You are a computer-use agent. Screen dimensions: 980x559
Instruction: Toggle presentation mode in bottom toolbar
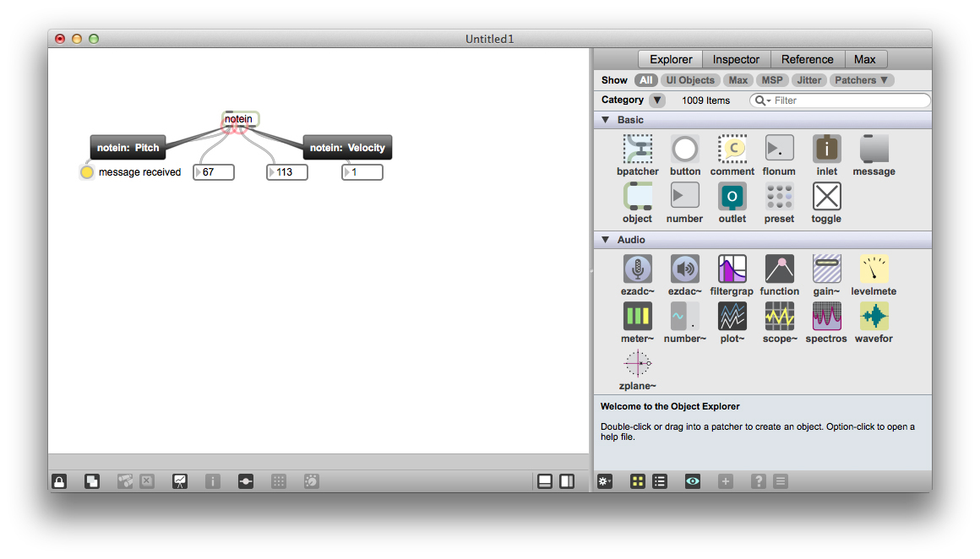coord(180,481)
